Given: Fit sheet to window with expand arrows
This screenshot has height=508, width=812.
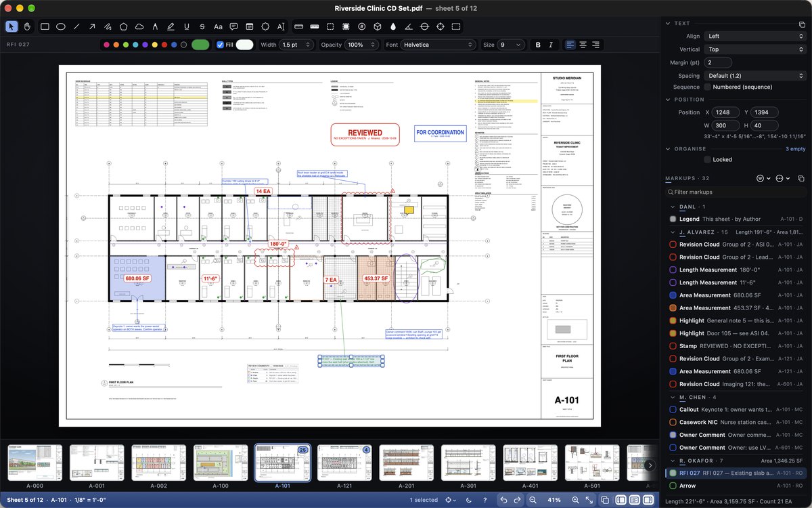Looking at the screenshot, I should (x=590, y=500).
